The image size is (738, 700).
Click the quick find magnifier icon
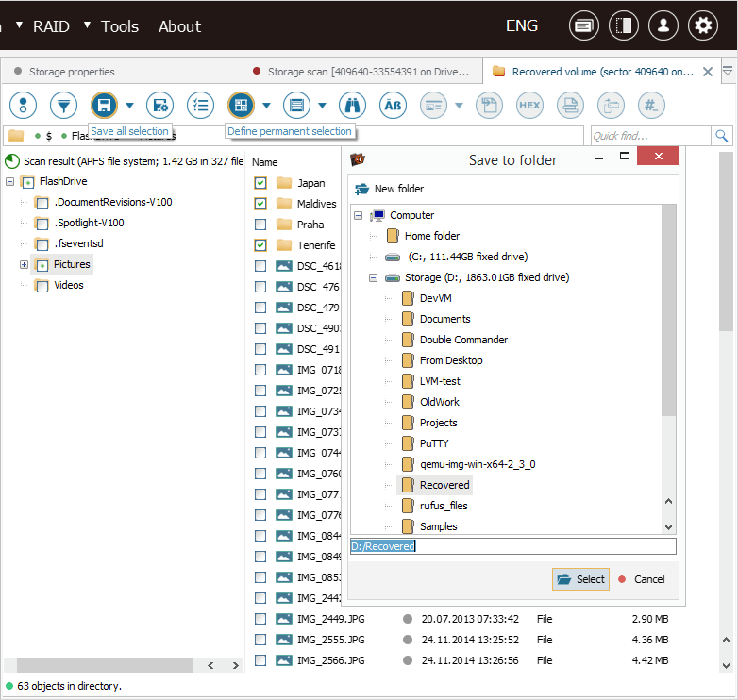[722, 136]
